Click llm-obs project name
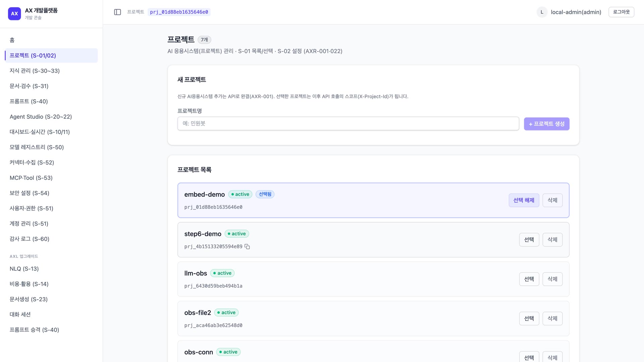The width and height of the screenshot is (644, 362). (x=196, y=274)
